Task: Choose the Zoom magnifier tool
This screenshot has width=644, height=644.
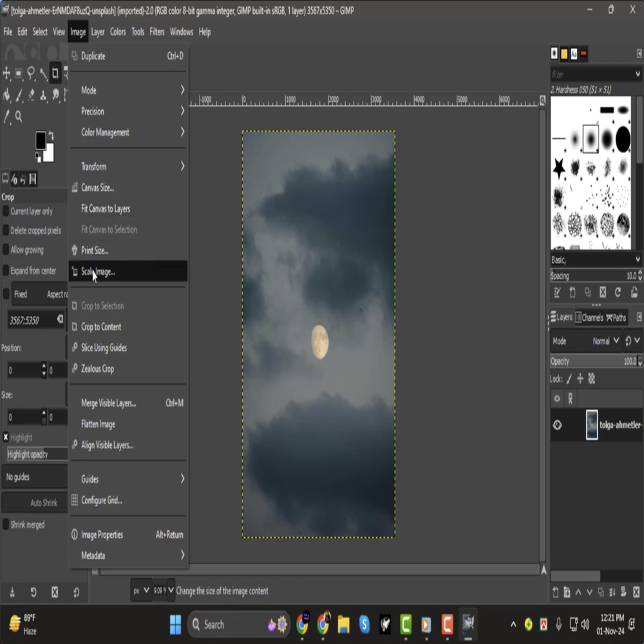Action: pyautogui.click(x=19, y=117)
